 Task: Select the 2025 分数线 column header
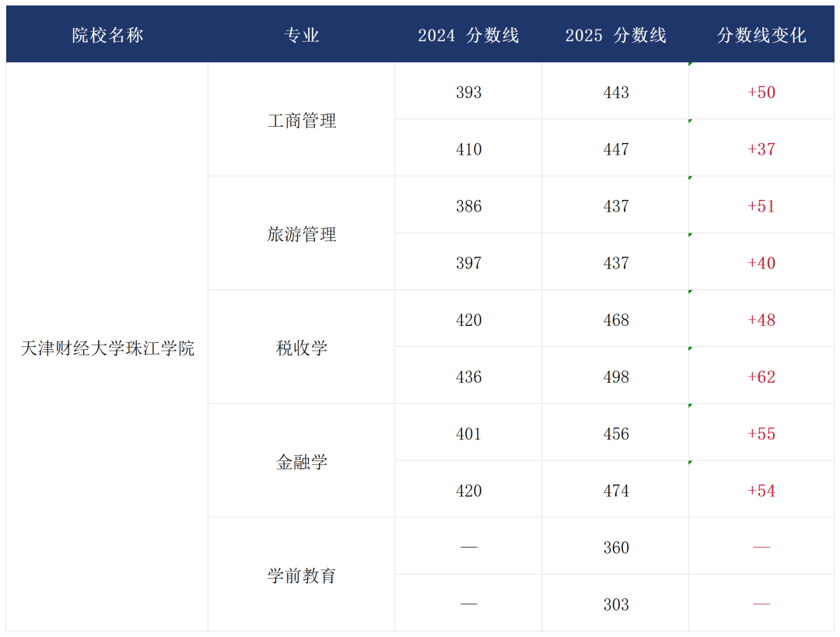click(615, 35)
